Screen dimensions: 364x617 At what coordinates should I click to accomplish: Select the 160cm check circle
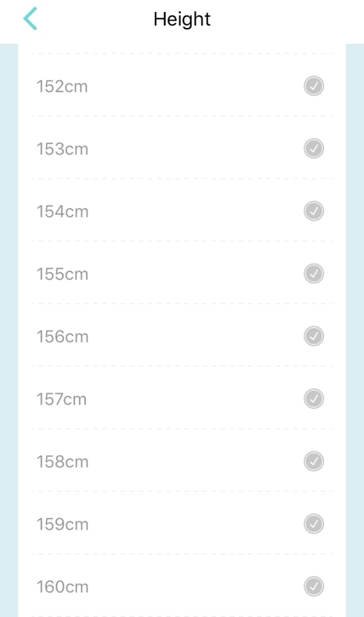(x=313, y=586)
